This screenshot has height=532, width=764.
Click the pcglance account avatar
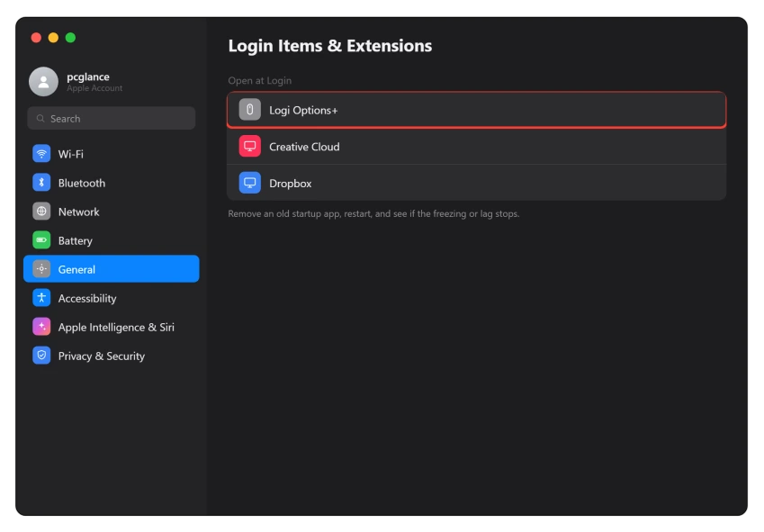pyautogui.click(x=43, y=81)
